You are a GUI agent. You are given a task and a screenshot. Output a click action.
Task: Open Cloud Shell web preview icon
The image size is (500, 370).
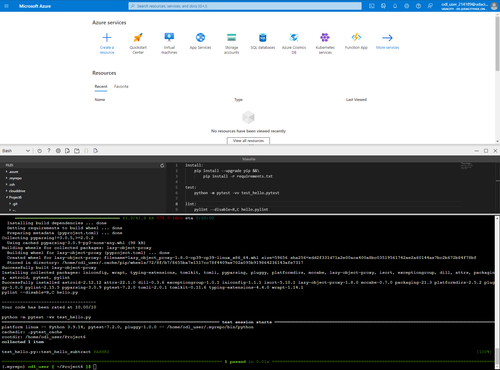point(95,151)
